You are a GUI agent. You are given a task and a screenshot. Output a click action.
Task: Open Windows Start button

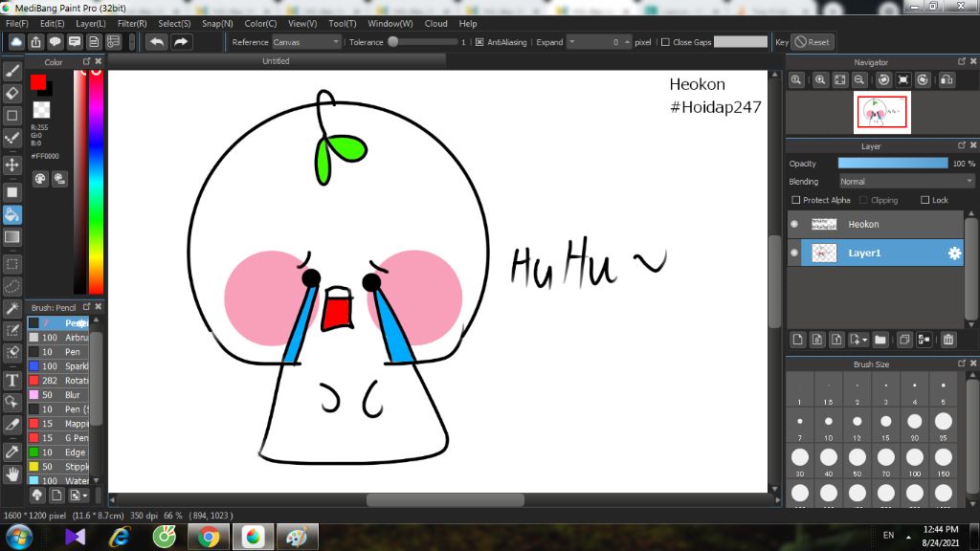click(19, 538)
